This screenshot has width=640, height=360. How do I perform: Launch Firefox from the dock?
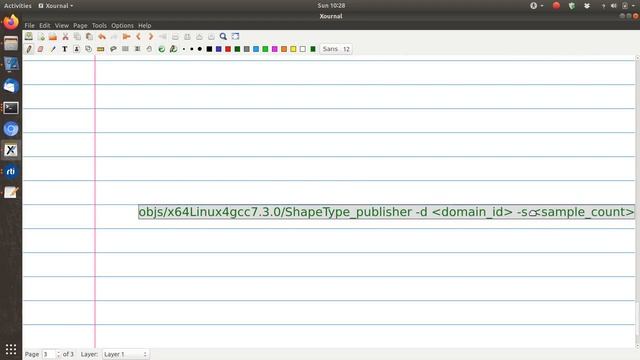11,22
